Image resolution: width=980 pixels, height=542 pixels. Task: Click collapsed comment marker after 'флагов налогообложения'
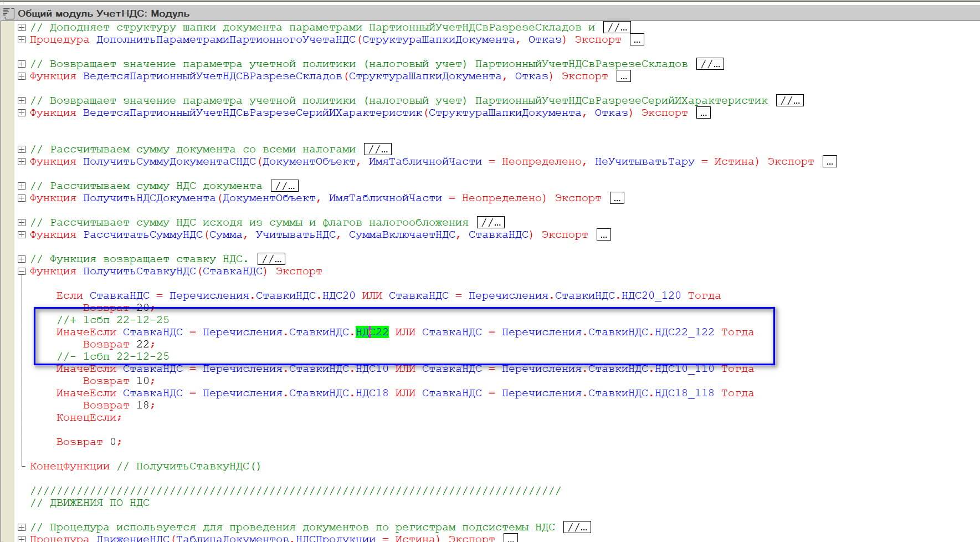[491, 223]
